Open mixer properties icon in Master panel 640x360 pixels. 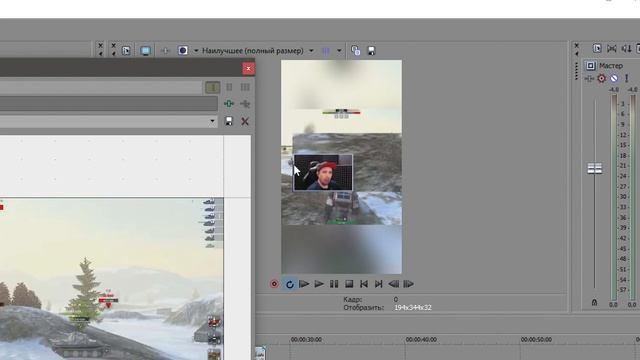[597, 49]
